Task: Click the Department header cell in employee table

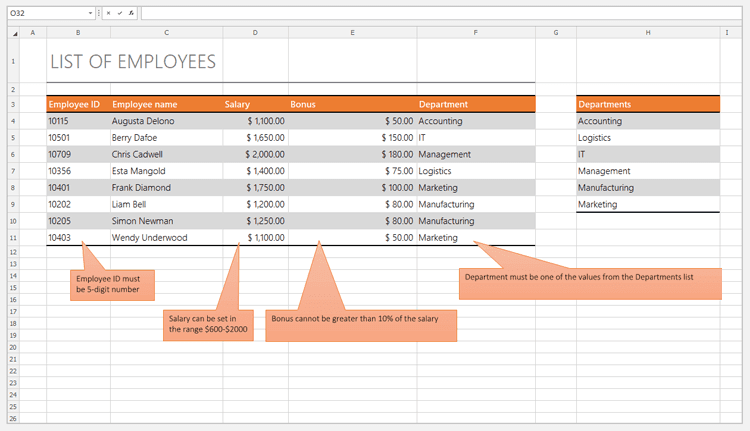Action: (476, 104)
